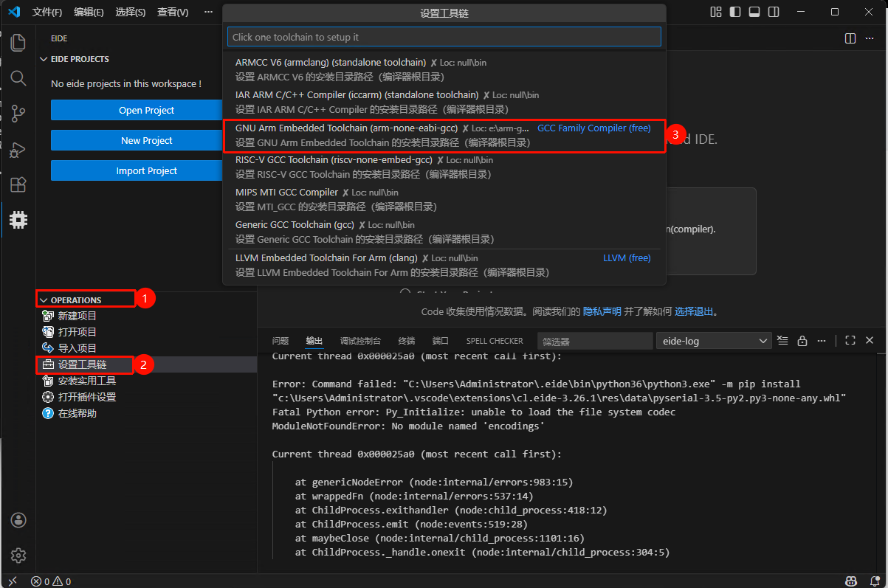Toggle the bottom panel visibility layout button
Viewport: 888px width, 588px height.
[x=754, y=13]
